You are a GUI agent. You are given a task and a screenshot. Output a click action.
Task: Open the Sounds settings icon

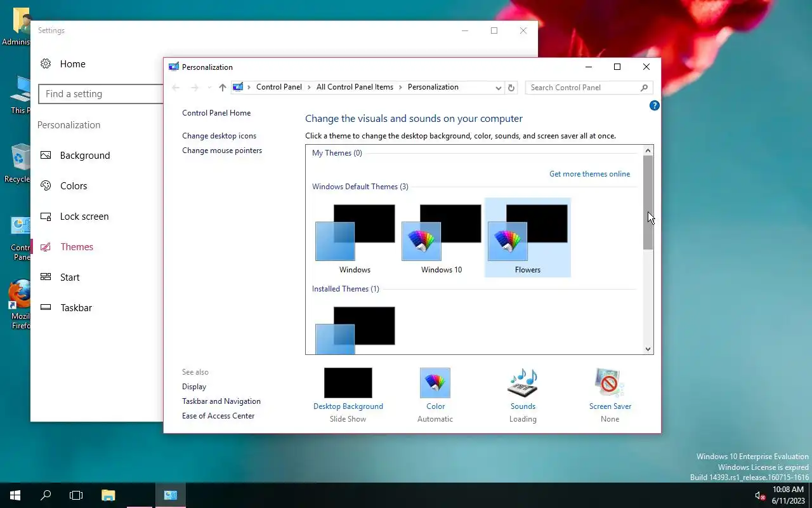pyautogui.click(x=523, y=383)
